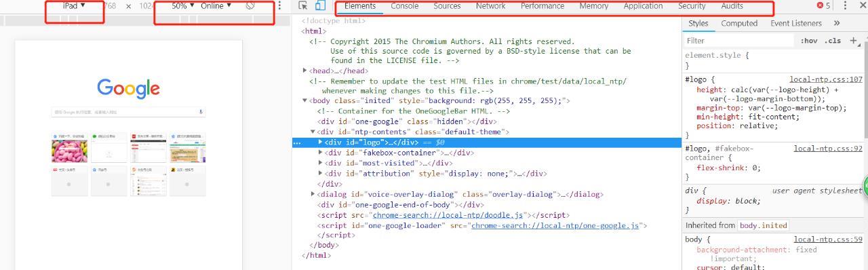Expand the div id="logo" node arrow
The width and height of the screenshot is (868, 270).
(321, 142)
